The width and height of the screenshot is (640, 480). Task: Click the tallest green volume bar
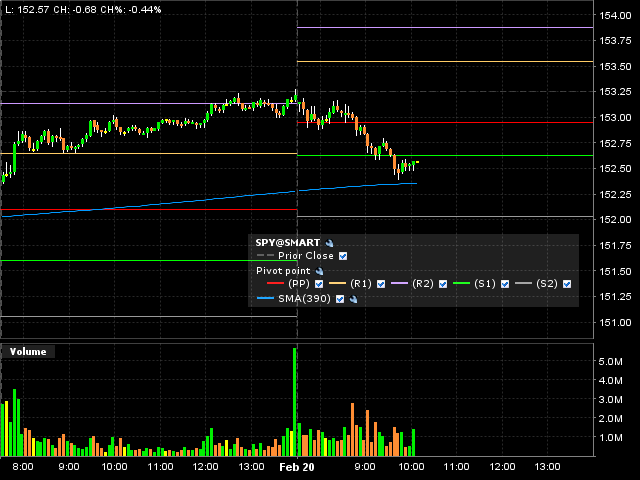click(x=294, y=402)
